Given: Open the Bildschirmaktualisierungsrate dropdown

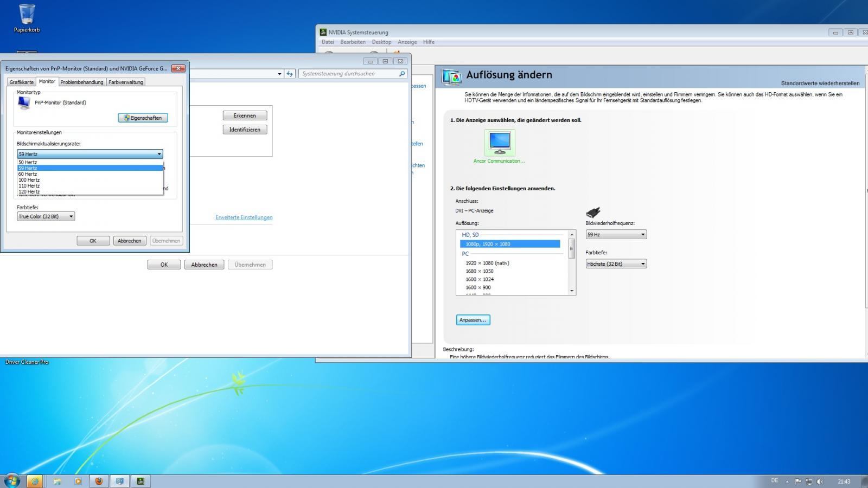Looking at the screenshot, I should tap(90, 154).
